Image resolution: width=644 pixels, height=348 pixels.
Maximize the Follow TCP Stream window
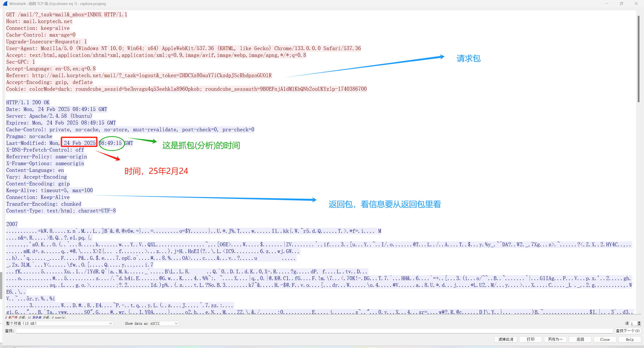(x=621, y=4)
